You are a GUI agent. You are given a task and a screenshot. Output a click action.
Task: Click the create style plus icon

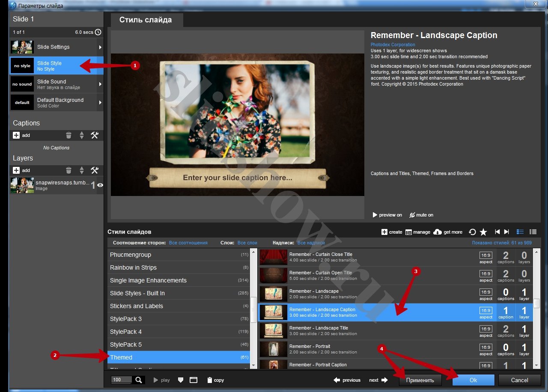[x=384, y=232]
